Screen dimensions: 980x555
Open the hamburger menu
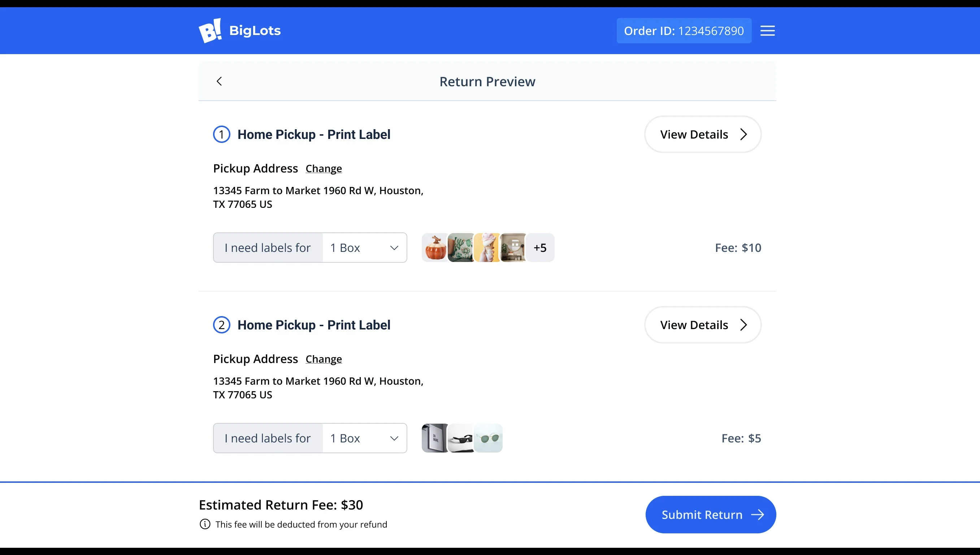click(x=767, y=31)
